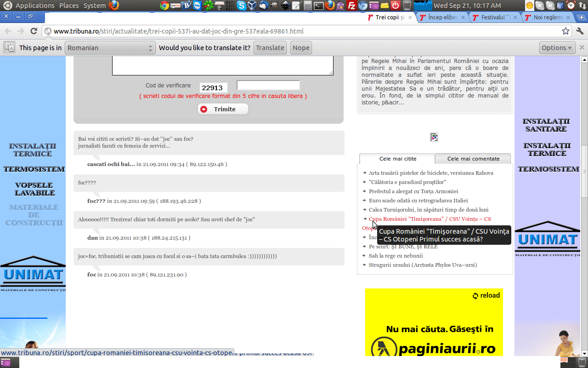Launch the Terminal from the top panel
Screen dimensions: 588x368
pyautogui.click(x=319, y=6)
